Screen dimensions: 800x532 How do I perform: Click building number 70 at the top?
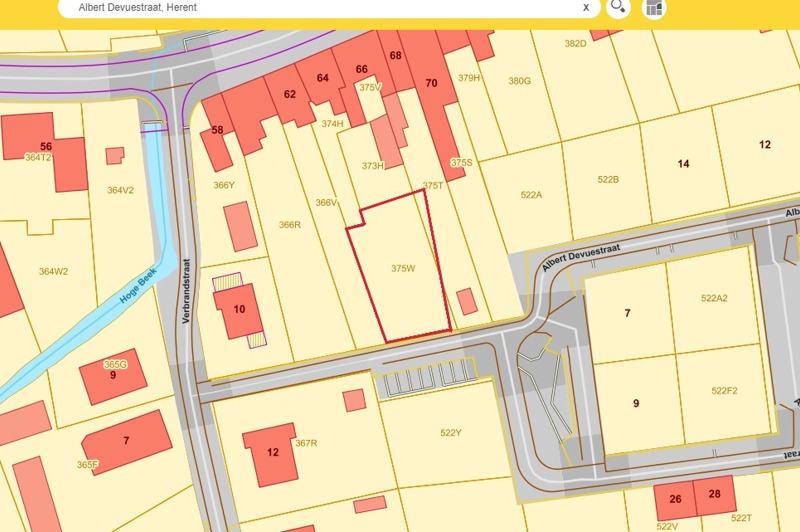[431, 82]
